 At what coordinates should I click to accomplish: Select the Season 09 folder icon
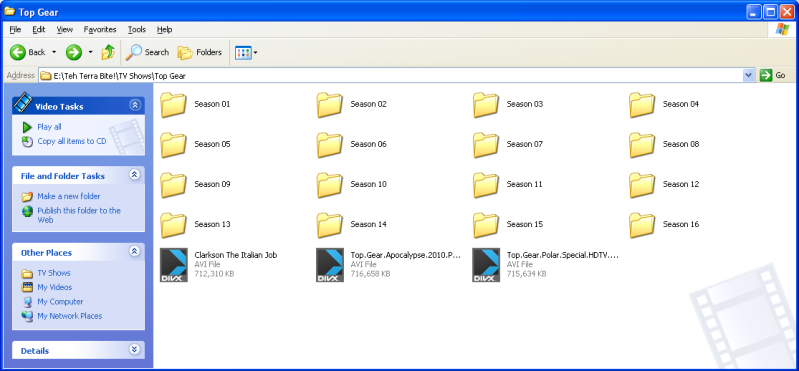[173, 185]
